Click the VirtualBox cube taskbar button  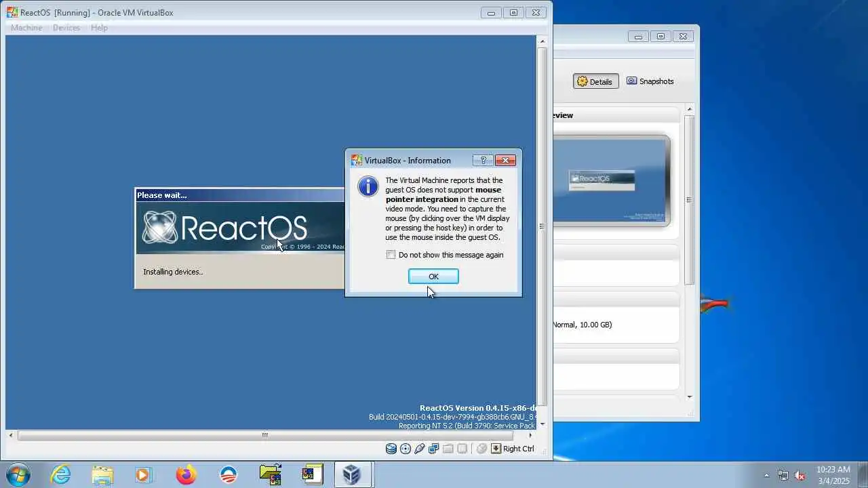coord(352,474)
